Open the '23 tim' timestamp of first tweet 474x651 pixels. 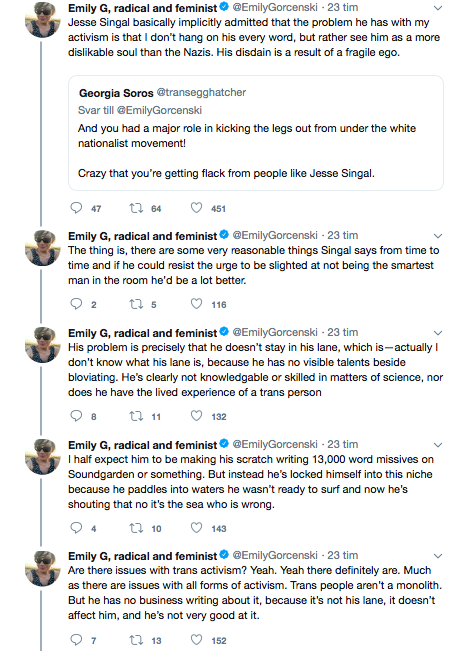point(342,7)
